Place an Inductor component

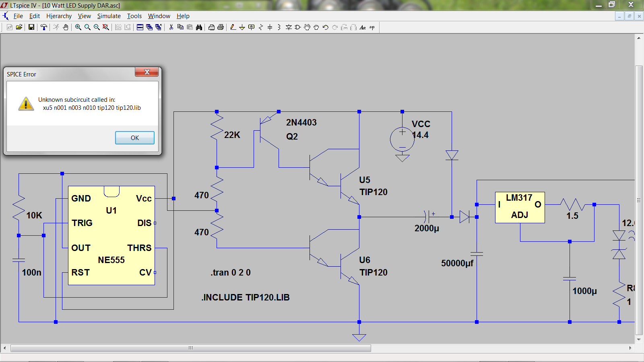tap(279, 27)
